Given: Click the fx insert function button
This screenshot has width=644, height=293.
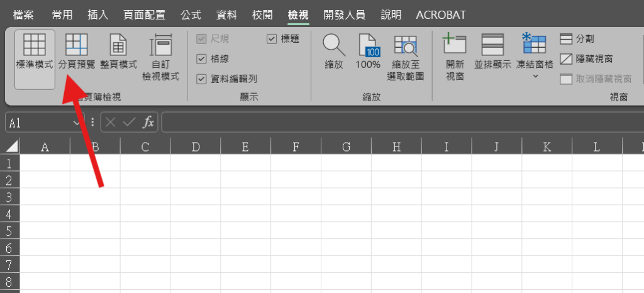Looking at the screenshot, I should (148, 123).
